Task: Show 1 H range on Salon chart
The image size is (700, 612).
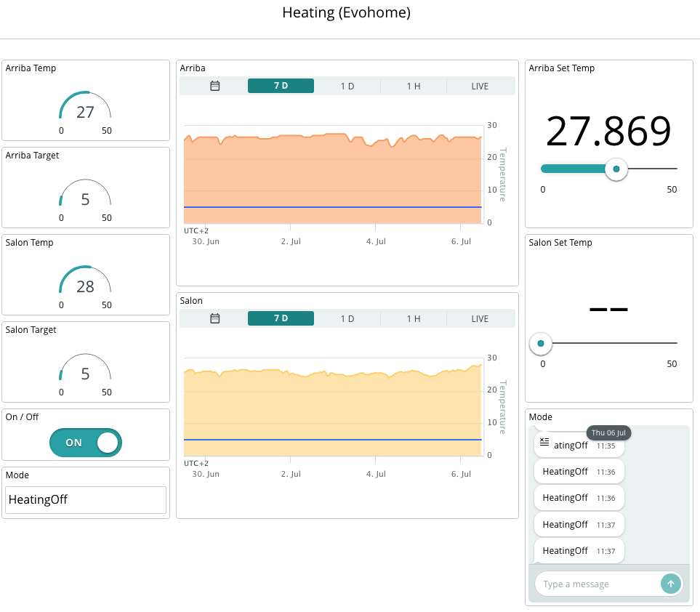Action: point(414,318)
